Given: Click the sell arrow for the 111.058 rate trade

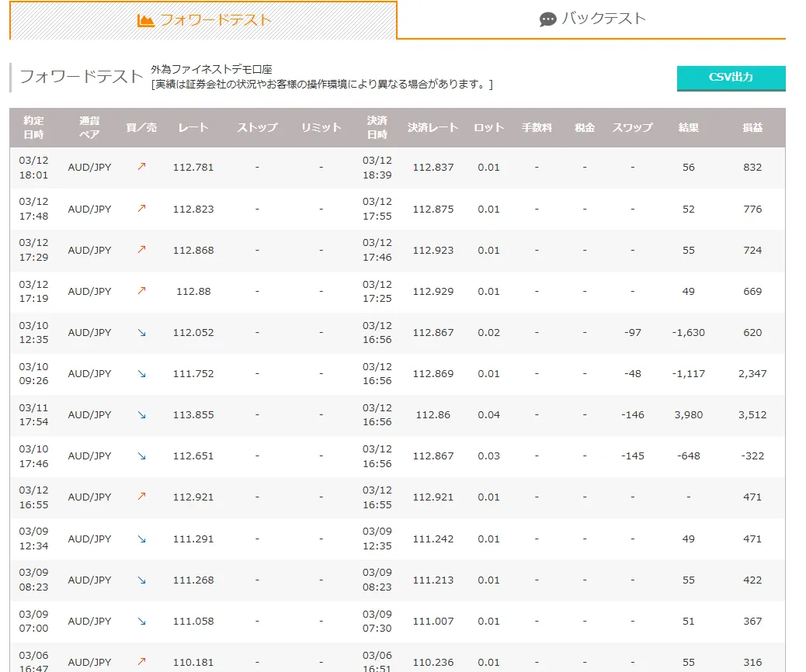Looking at the screenshot, I should [x=141, y=621].
